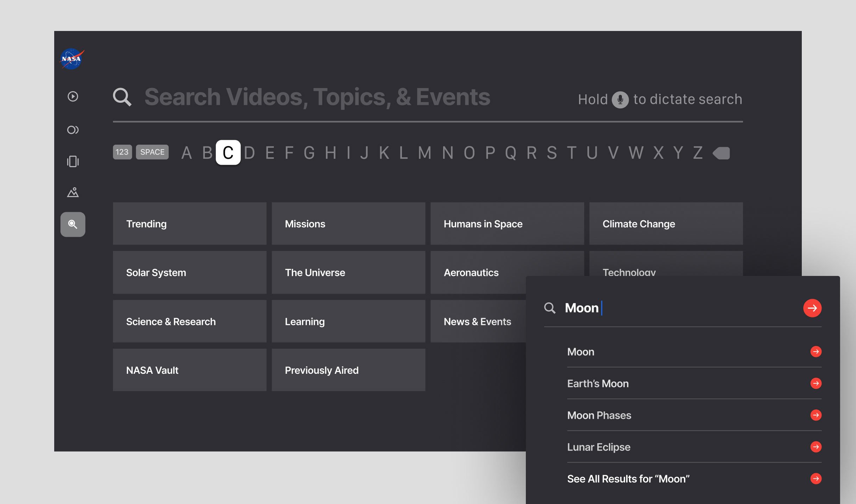Viewport: 856px width, 504px height.
Task: Click the arrow next to Lunar Eclipse
Action: click(x=816, y=447)
